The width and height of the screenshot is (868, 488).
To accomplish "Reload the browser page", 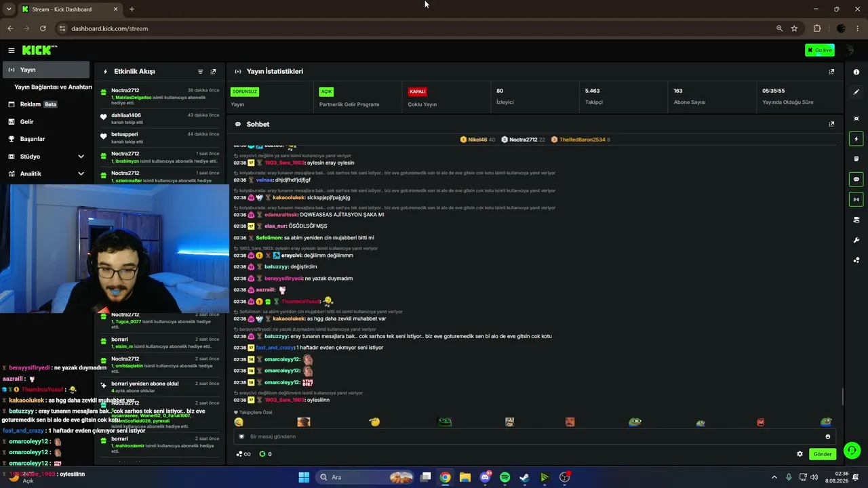I will click(x=43, y=28).
